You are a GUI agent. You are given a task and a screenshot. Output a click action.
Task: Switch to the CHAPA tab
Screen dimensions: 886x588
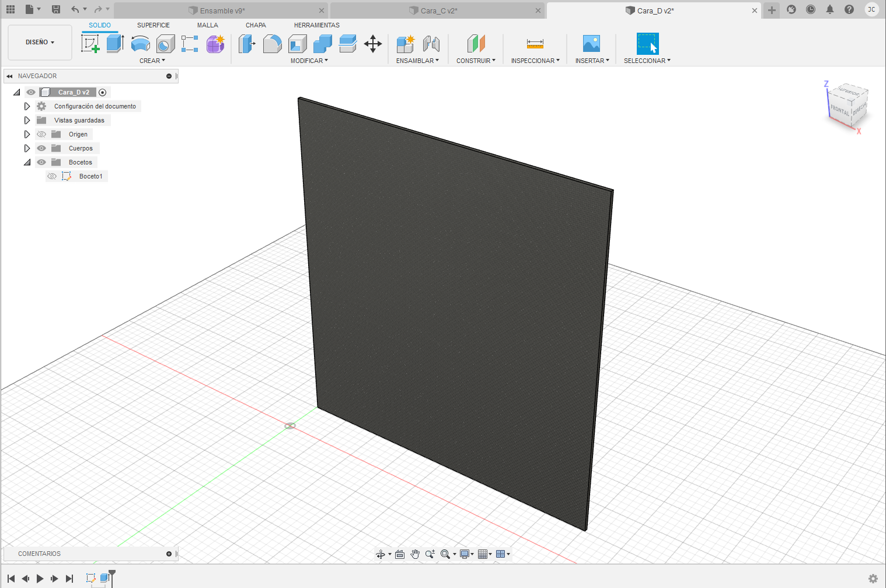[x=256, y=25]
